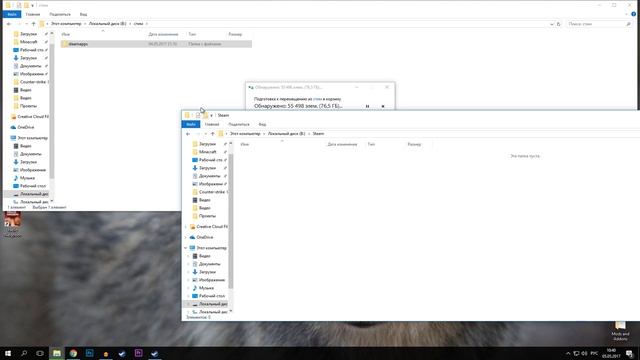The height and width of the screenshot is (360, 640).
Task: Click the search field 'Поиск: стим'
Action: tap(598, 24)
